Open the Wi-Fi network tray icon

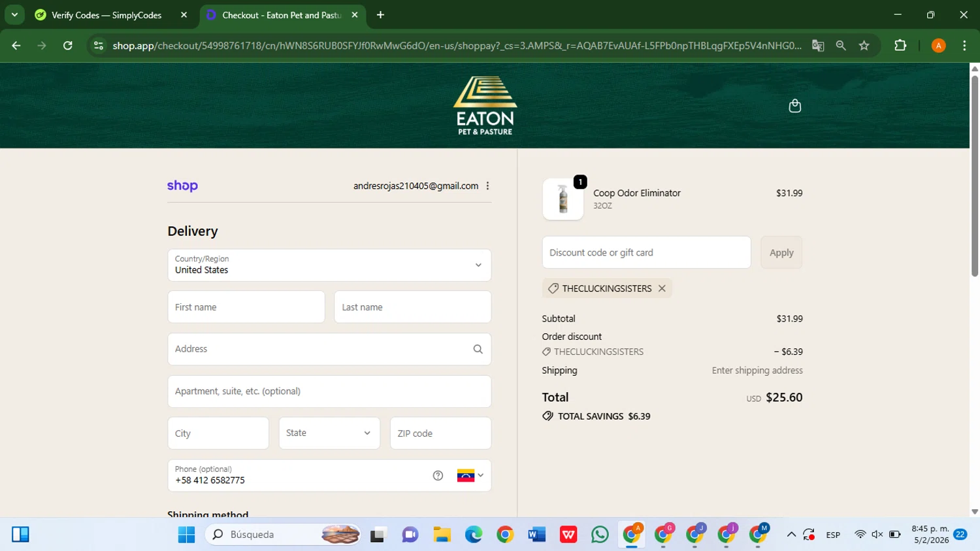[x=860, y=535]
